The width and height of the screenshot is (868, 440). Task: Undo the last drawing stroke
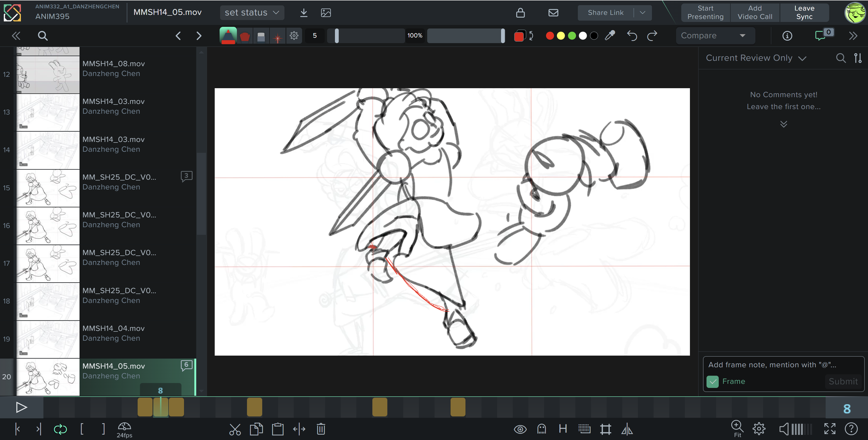pos(632,35)
